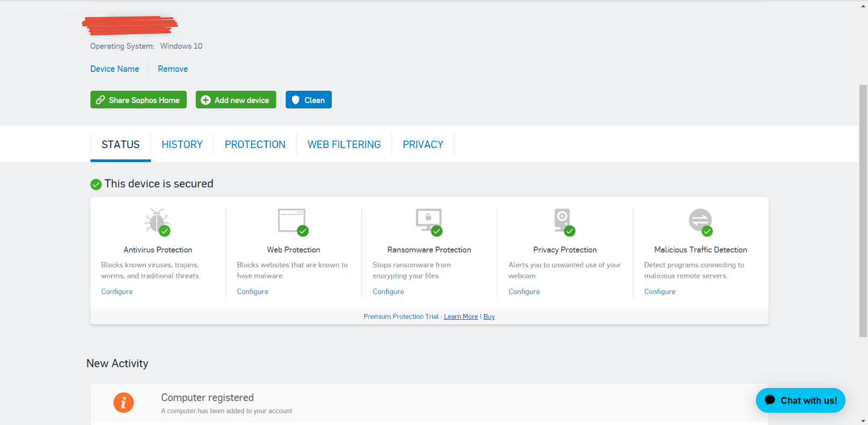Image resolution: width=868 pixels, height=425 pixels.
Task: Configure Ransomware Protection
Action: point(389,291)
